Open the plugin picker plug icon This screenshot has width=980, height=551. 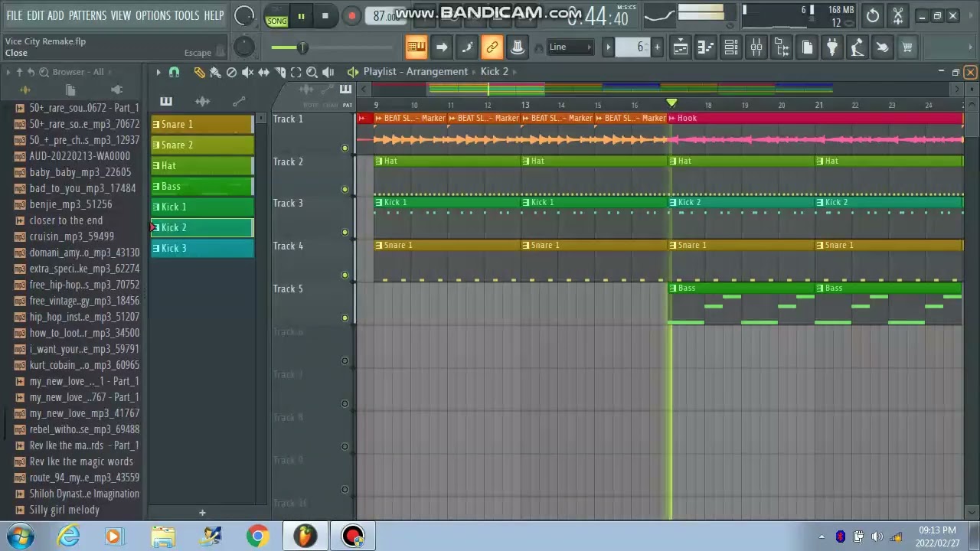[832, 47]
